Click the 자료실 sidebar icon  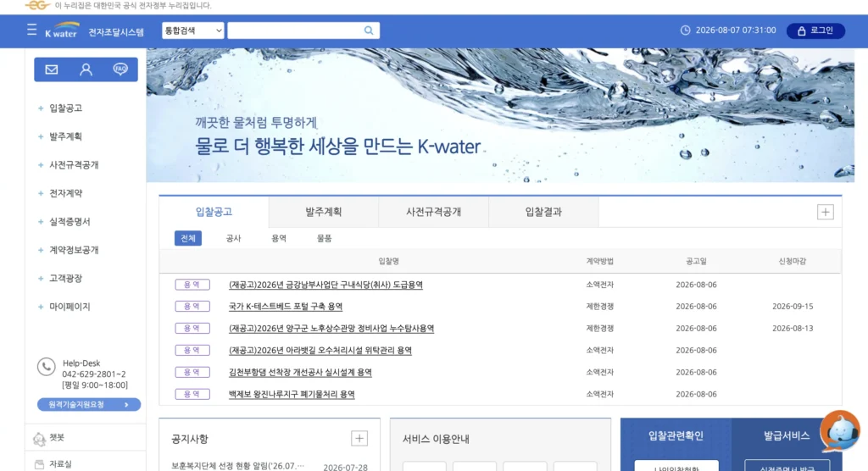coord(39,464)
